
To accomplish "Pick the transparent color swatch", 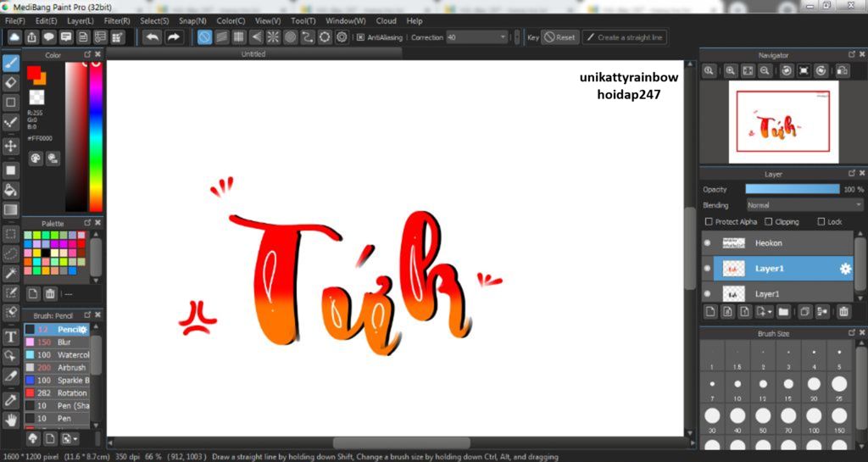I will [x=36, y=97].
